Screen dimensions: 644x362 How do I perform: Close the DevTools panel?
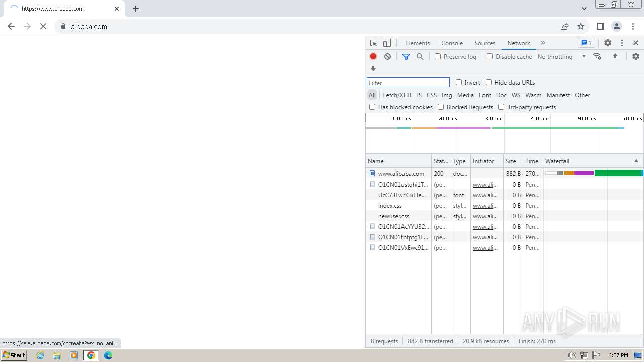coord(636,43)
